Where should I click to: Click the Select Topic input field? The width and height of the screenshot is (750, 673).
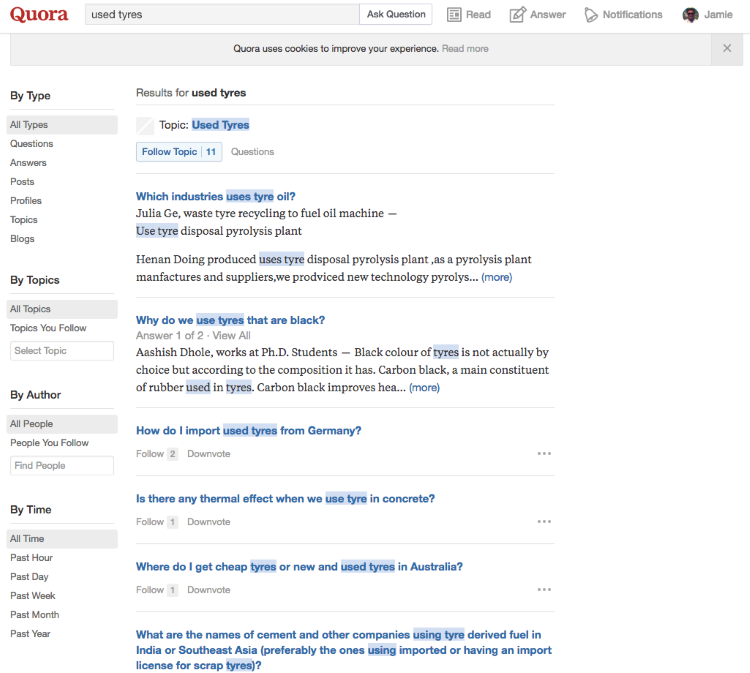pyautogui.click(x=62, y=351)
